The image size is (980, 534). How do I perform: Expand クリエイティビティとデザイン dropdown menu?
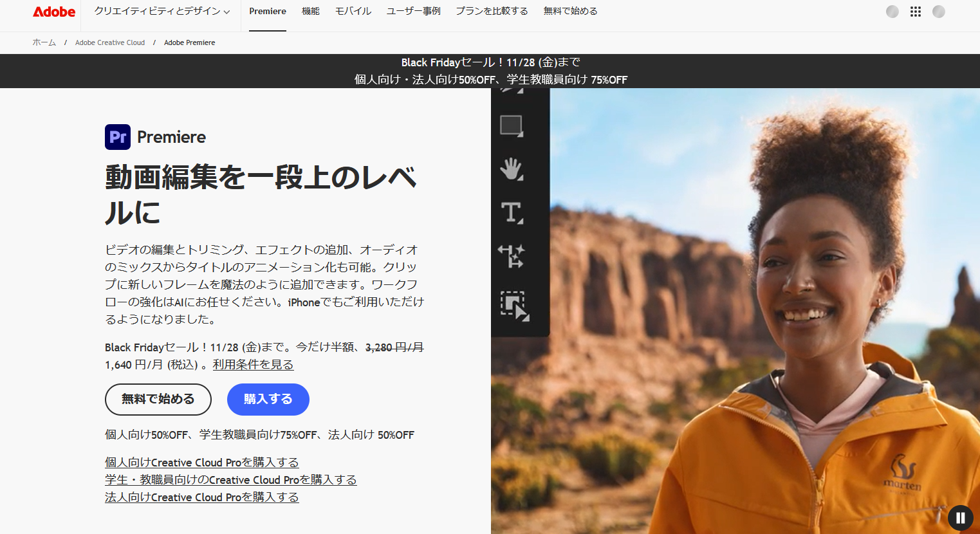(x=162, y=12)
